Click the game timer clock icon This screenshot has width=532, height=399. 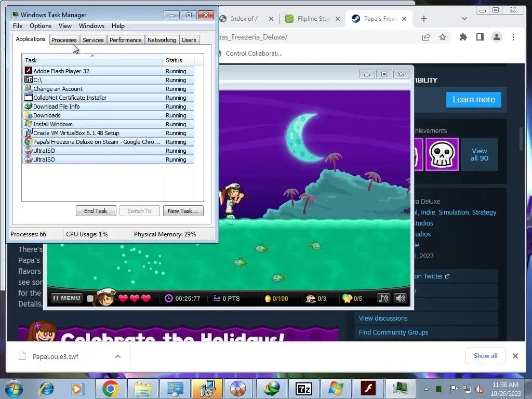click(x=169, y=298)
